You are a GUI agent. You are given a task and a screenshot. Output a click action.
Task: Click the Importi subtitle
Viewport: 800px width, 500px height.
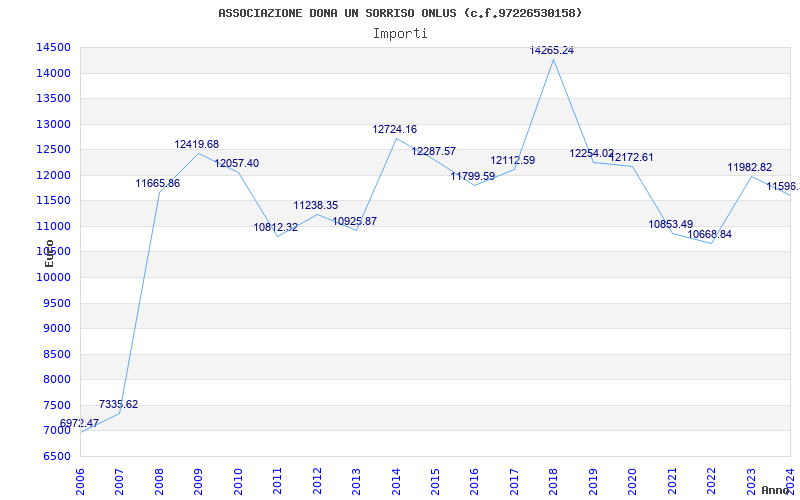coord(400,34)
